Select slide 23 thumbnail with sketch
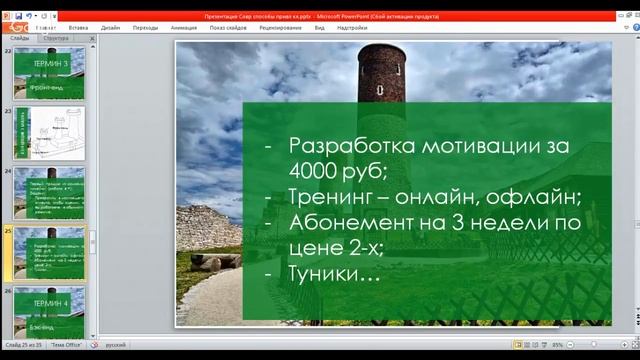The width and height of the screenshot is (640, 360). click(49, 133)
